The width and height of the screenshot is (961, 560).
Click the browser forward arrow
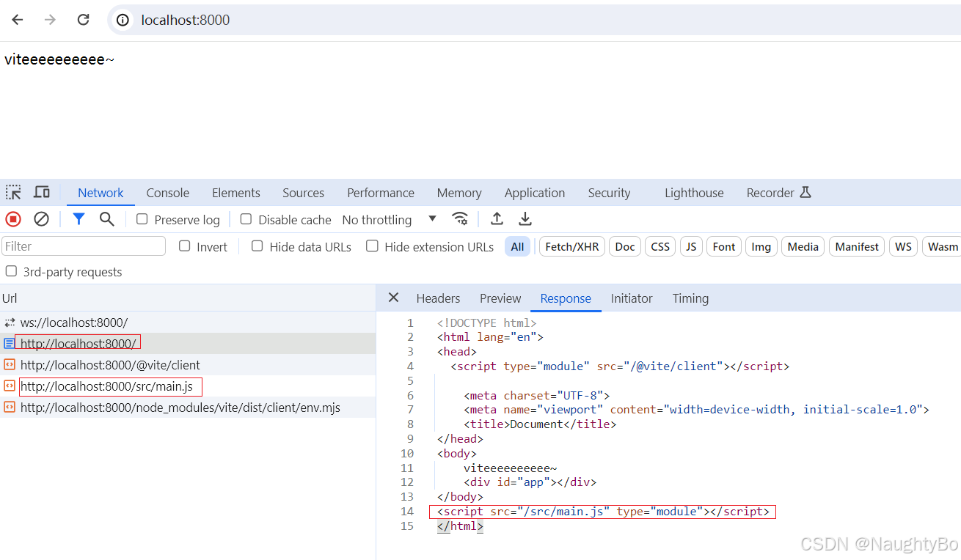[x=50, y=20]
